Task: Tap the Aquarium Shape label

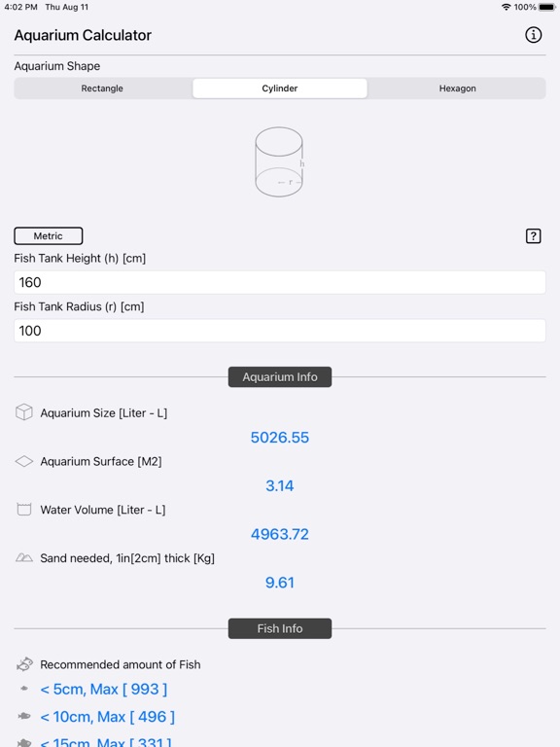Action: (x=57, y=66)
